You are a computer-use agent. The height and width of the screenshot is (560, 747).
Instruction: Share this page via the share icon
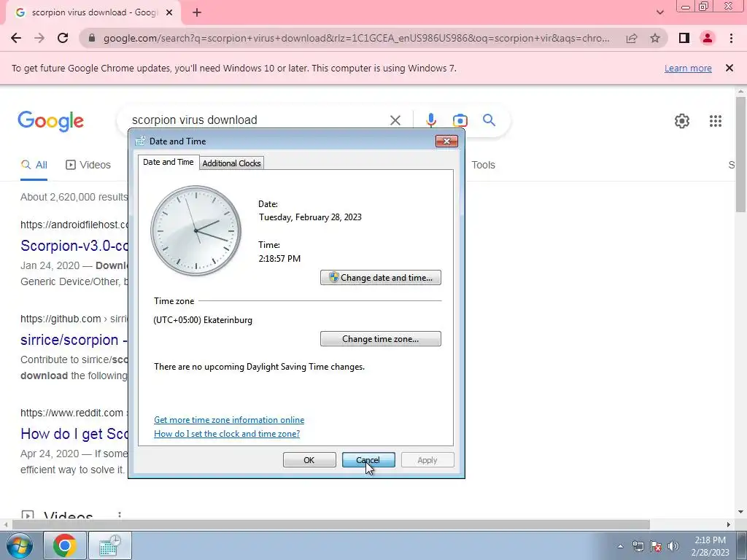(x=632, y=38)
